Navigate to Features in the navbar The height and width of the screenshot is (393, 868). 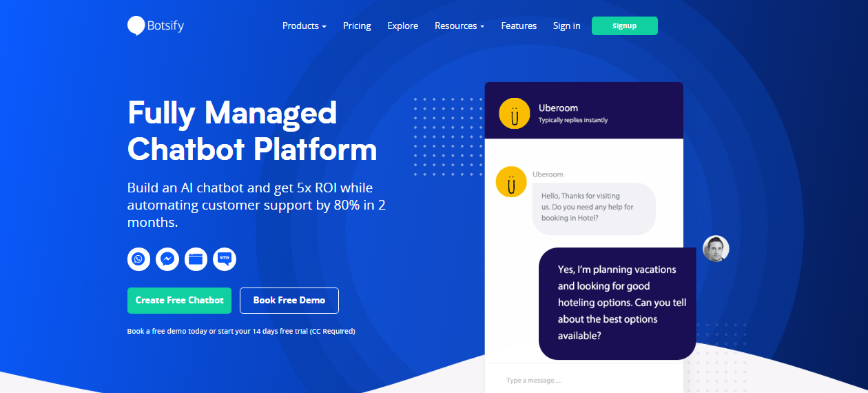(x=519, y=26)
